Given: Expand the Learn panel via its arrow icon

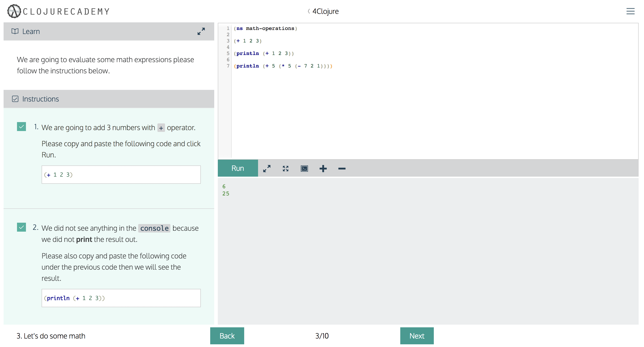Looking at the screenshot, I should pyautogui.click(x=201, y=32).
